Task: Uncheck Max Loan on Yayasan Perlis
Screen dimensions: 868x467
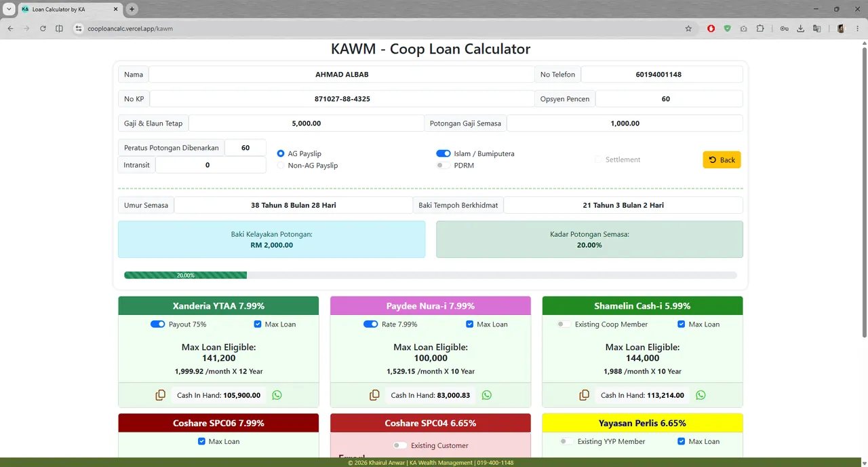Action: (682, 441)
